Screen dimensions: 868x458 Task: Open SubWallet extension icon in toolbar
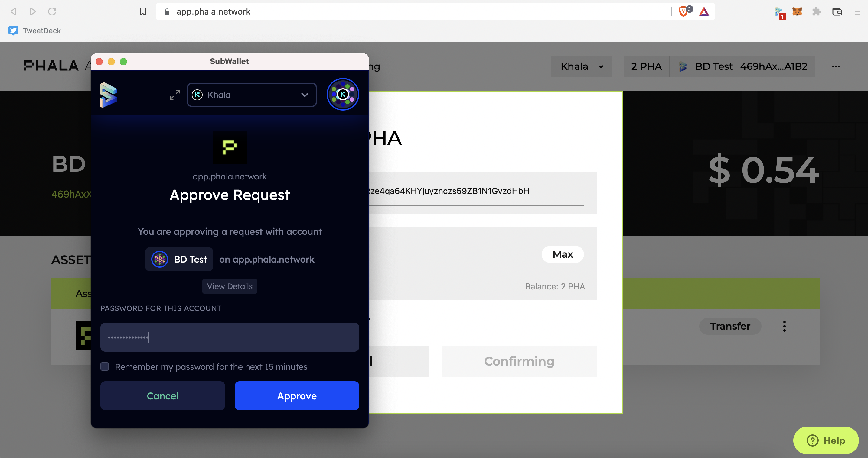tap(778, 12)
